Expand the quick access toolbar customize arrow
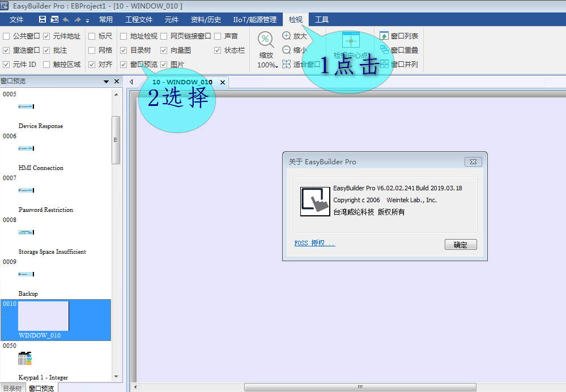Image resolution: width=566 pixels, height=392 pixels. 88,21
